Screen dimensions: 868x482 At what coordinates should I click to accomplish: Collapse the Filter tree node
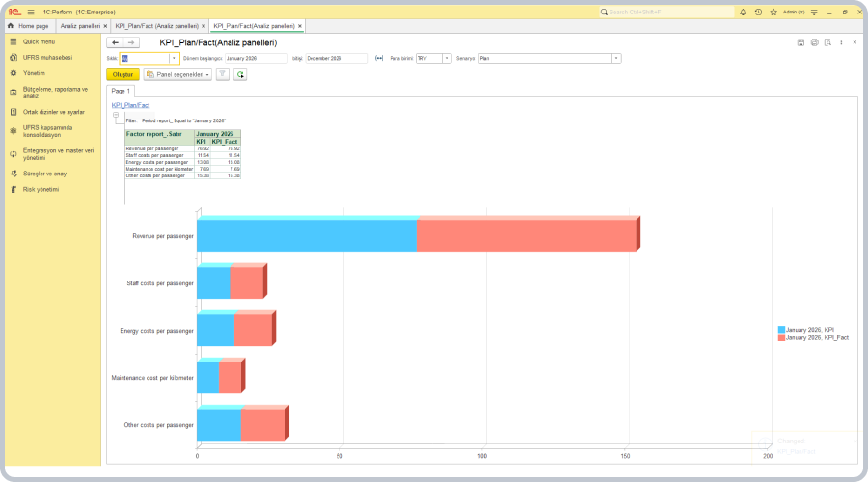(117, 116)
